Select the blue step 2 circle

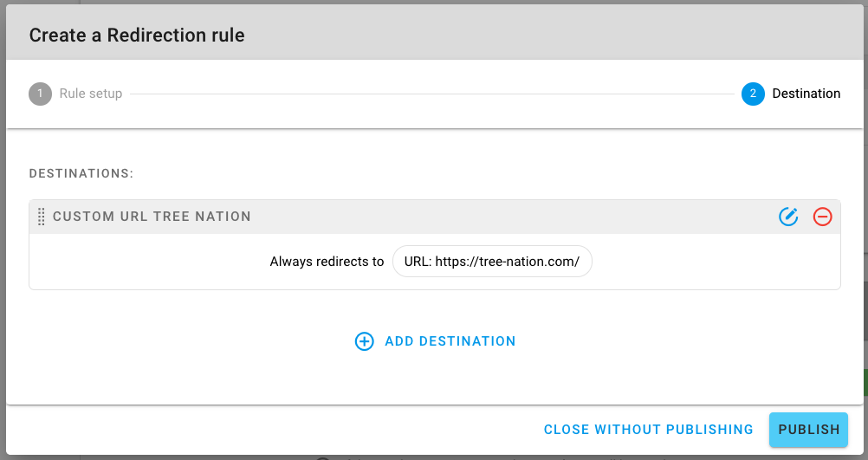coord(753,94)
